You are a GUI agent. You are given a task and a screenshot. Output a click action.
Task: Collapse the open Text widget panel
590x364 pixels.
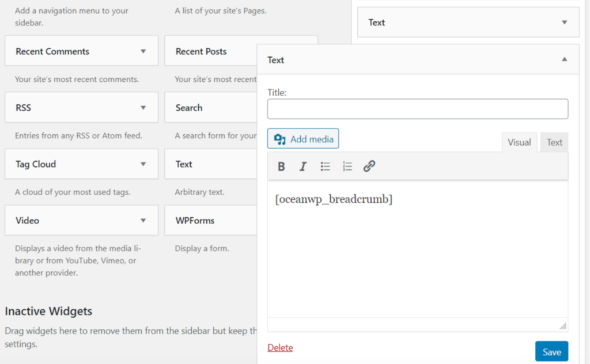tap(564, 59)
